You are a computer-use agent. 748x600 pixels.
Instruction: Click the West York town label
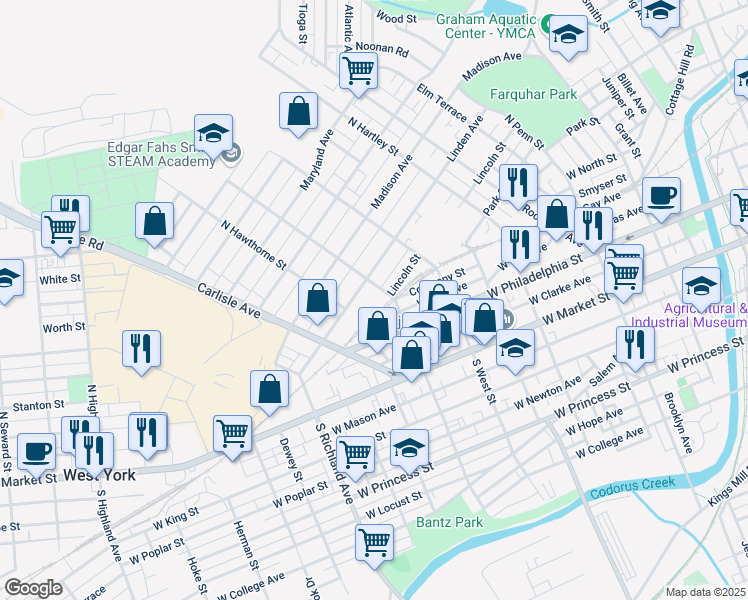[x=99, y=475]
